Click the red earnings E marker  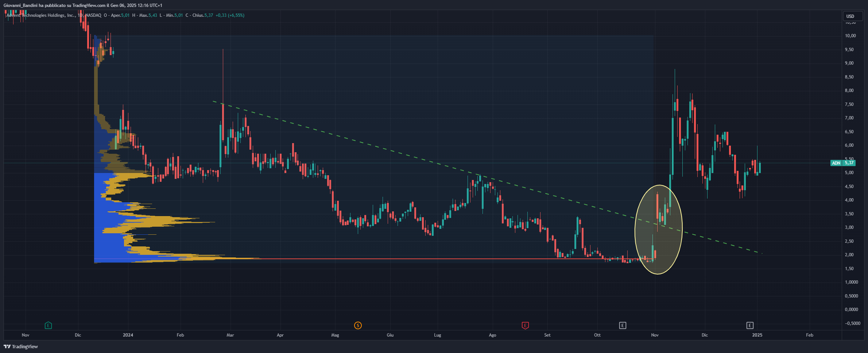525,325
